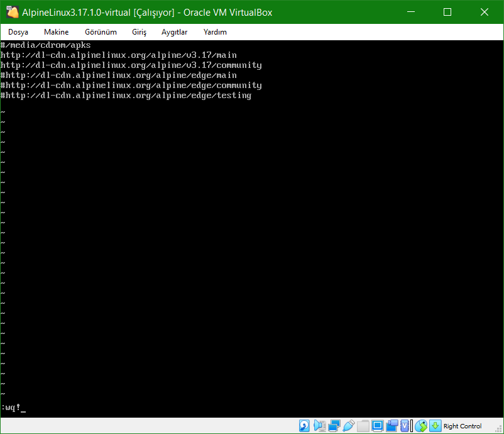Click the virtualization CPU status icon
Image resolution: width=504 pixels, height=434 pixels.
pos(405,426)
